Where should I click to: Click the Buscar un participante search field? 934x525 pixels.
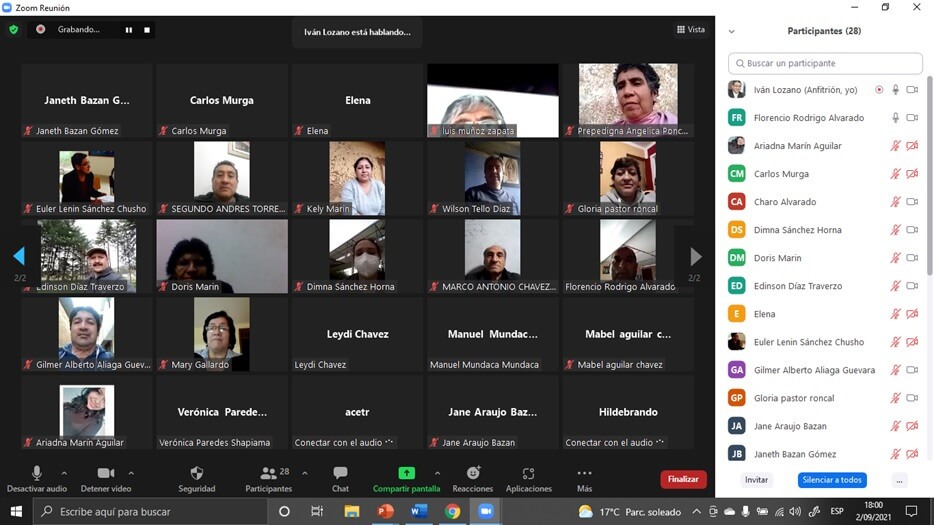[x=825, y=63]
